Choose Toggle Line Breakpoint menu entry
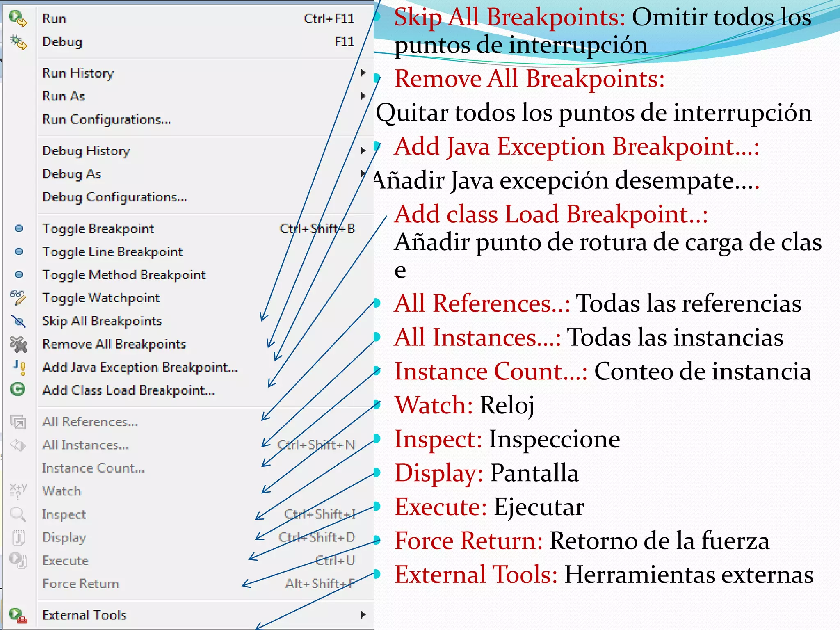Image resolution: width=840 pixels, height=630 pixels. (112, 251)
